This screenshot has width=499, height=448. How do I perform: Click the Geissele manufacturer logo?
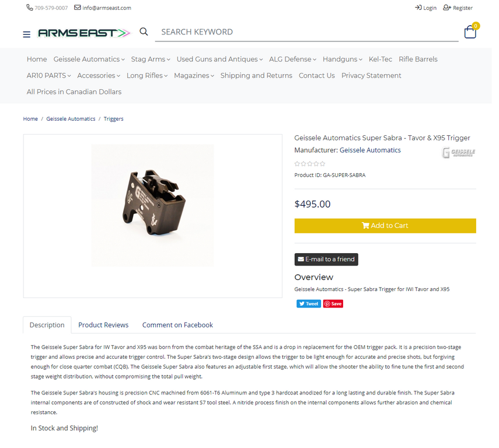pyautogui.click(x=459, y=152)
